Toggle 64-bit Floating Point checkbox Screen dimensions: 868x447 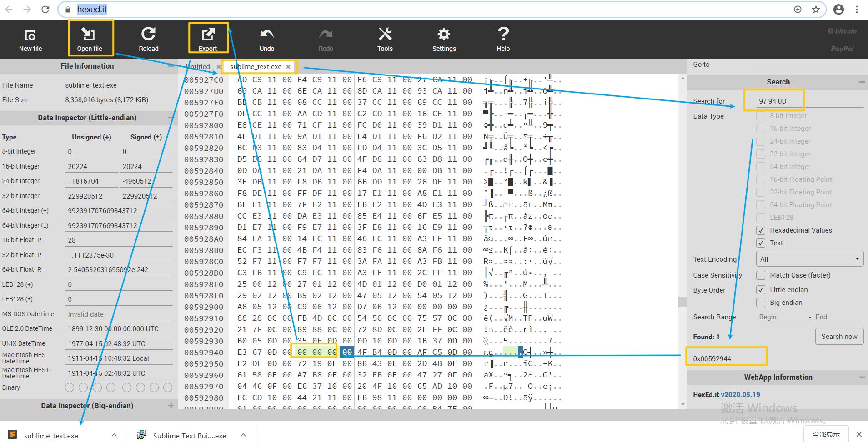click(x=761, y=205)
